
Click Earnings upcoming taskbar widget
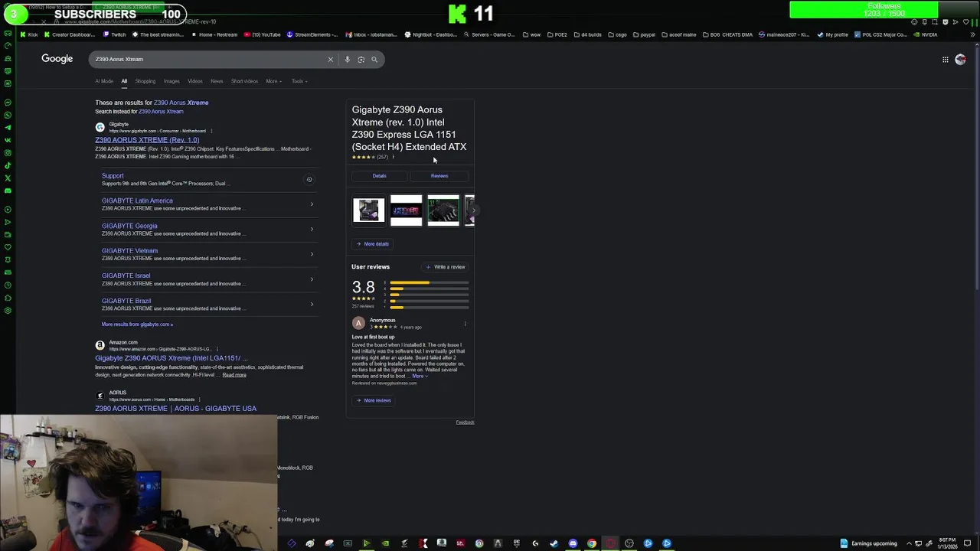[869, 543]
